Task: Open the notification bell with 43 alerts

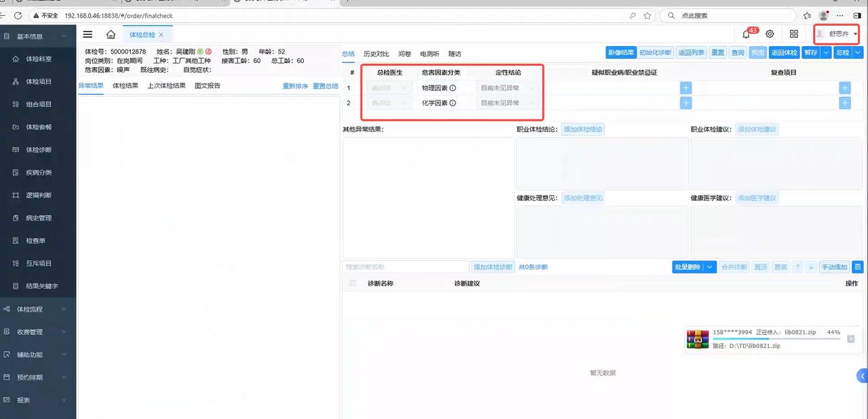Action: point(747,35)
